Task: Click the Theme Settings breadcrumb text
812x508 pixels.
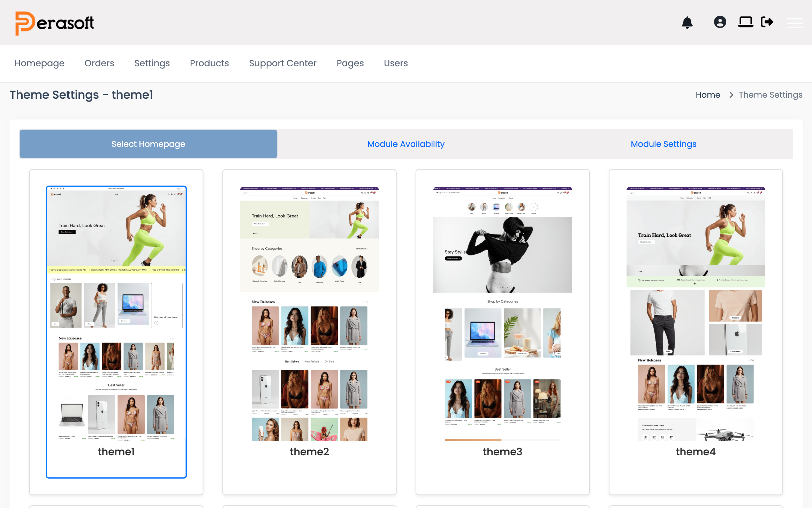Action: click(x=771, y=95)
